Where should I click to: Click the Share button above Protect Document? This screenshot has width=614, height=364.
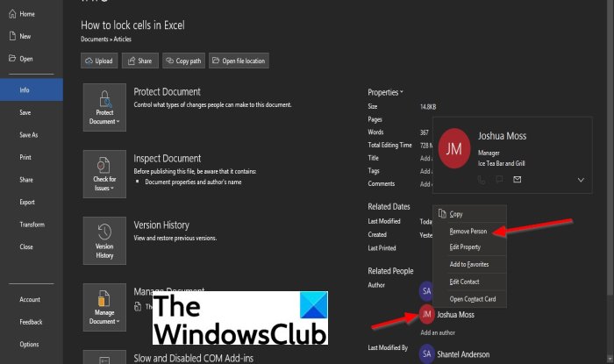point(139,61)
